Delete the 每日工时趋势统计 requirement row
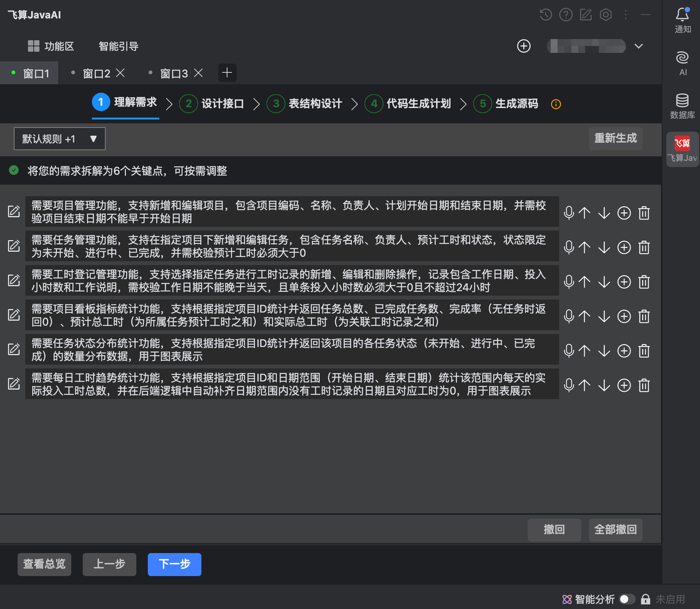 [x=644, y=385]
